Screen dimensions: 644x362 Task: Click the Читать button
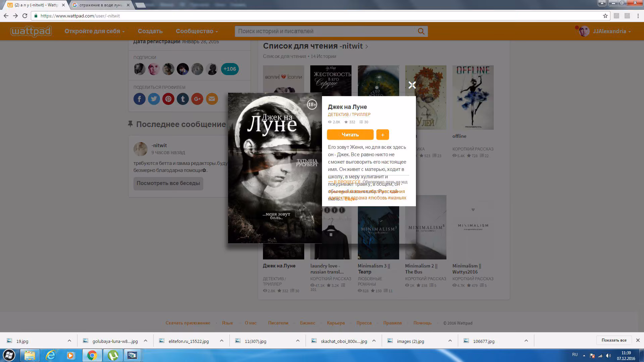point(350,135)
